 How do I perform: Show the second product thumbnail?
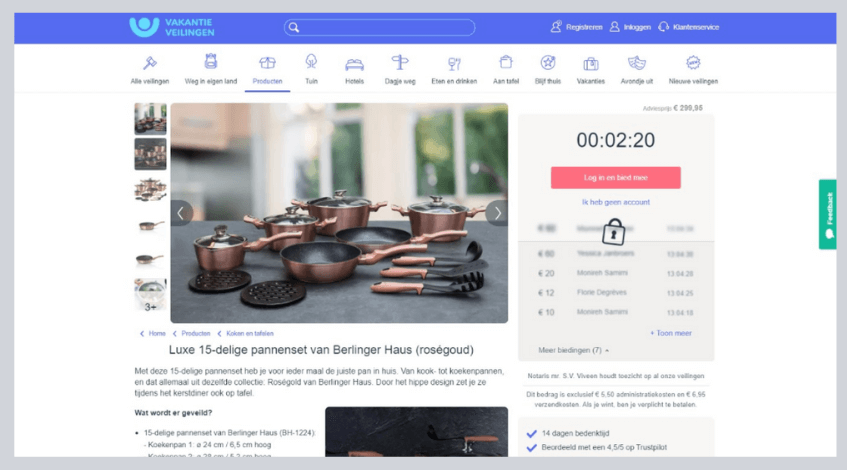pyautogui.click(x=150, y=154)
